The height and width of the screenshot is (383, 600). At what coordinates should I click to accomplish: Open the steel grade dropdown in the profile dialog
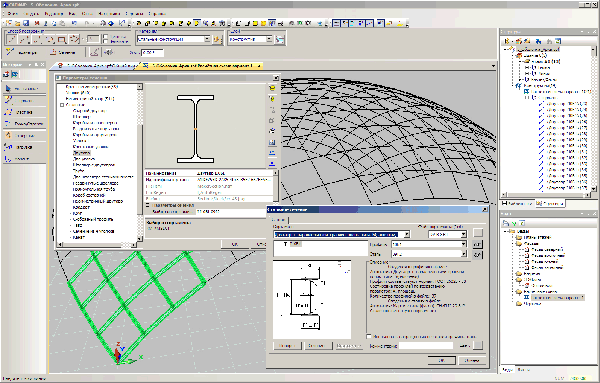[463, 254]
